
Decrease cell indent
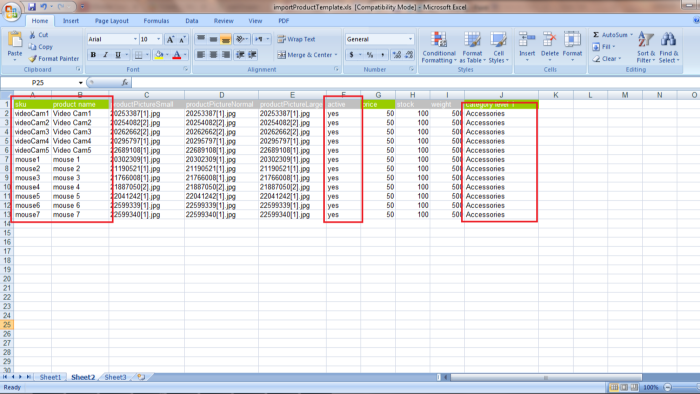[x=240, y=55]
